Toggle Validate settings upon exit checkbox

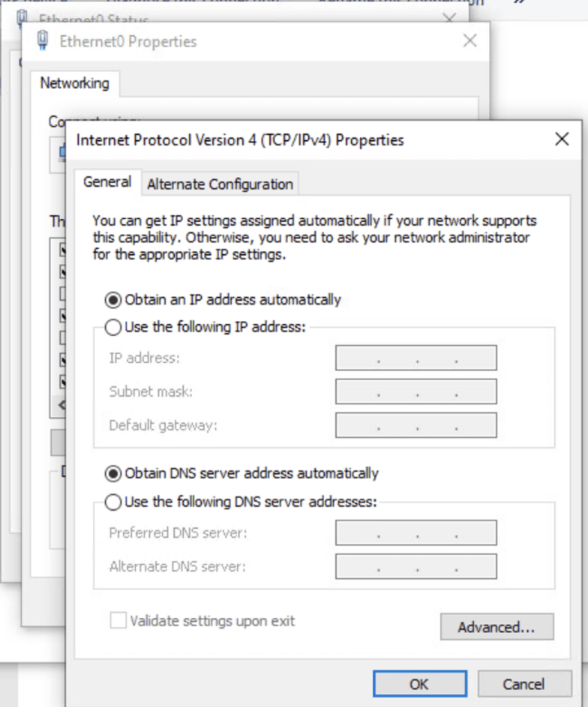click(118, 621)
